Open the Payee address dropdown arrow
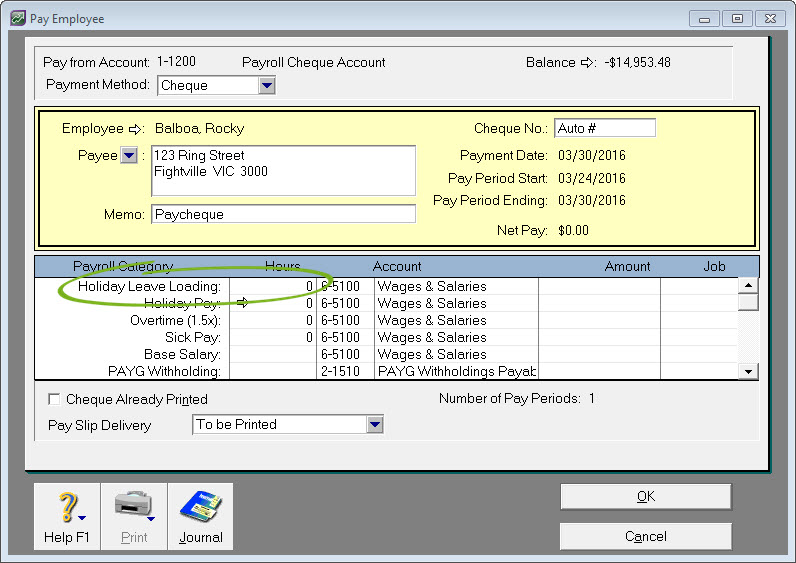Screen dimensions: 796x563 [x=129, y=156]
